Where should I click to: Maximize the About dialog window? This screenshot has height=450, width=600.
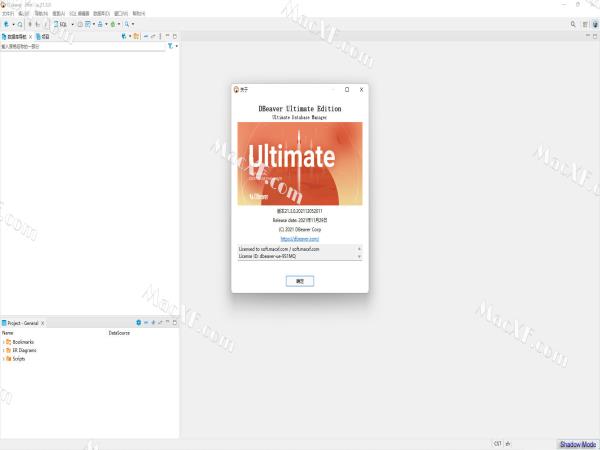347,90
